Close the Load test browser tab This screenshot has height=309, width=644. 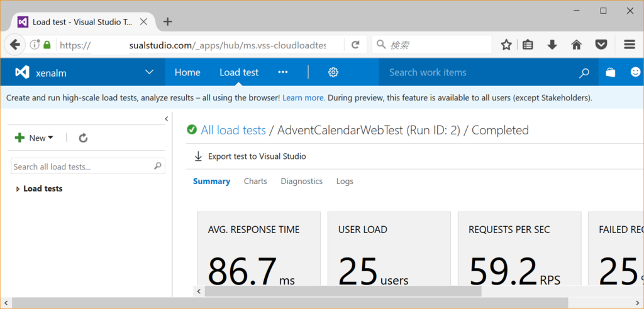[144, 22]
